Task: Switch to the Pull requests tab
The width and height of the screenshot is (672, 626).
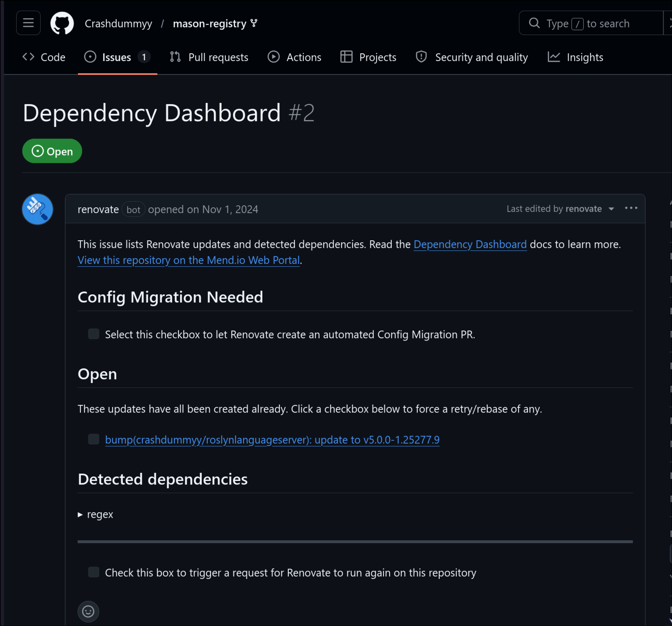Action: click(x=209, y=57)
